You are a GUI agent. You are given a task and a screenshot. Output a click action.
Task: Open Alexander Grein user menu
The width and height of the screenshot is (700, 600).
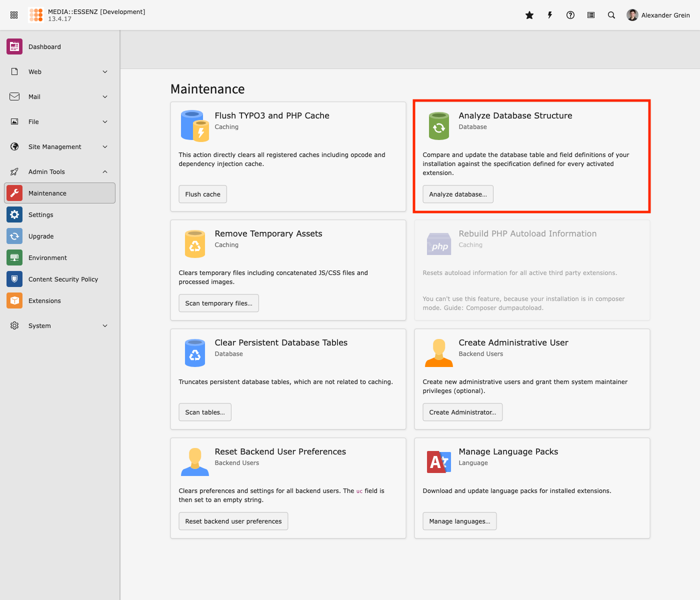coord(658,15)
